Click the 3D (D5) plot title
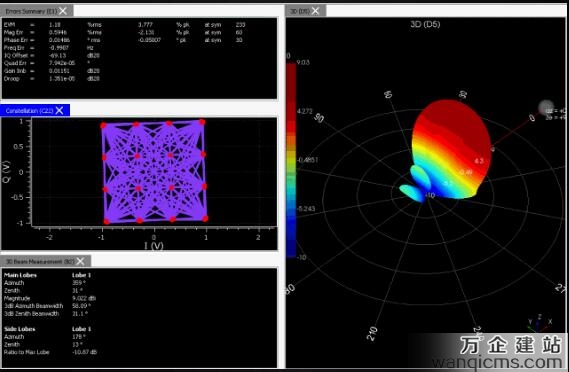 point(425,24)
